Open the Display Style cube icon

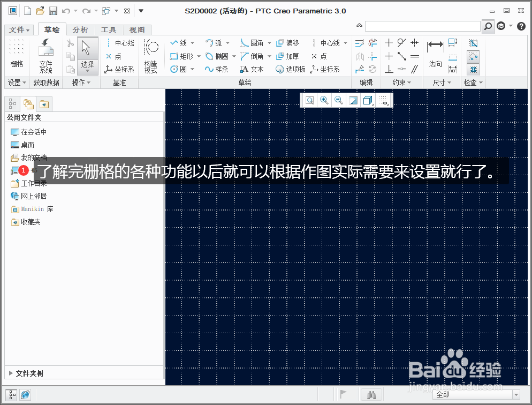point(368,100)
